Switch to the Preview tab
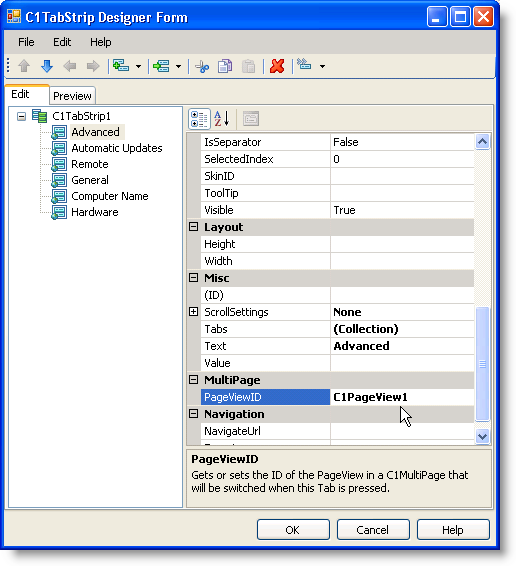Viewport: 516px width, 566px height. pyautogui.click(x=72, y=96)
